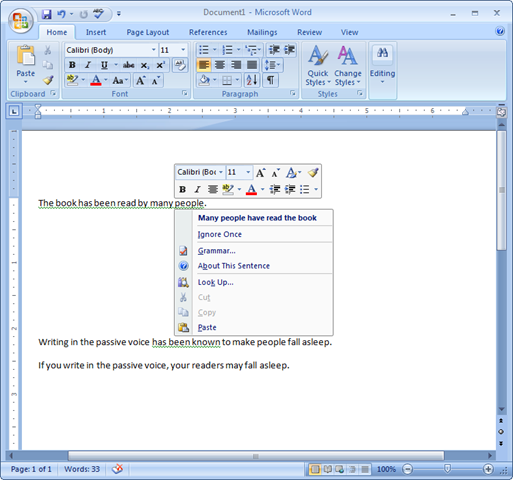The image size is (513, 480).
Task: Shrink font size in ribbon Font group
Action: click(156, 81)
